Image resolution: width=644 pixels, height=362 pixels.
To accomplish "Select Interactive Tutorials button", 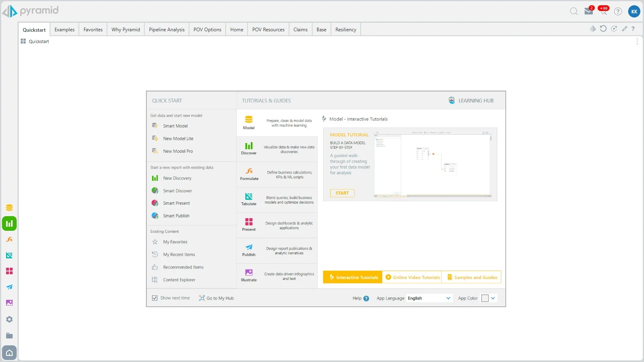I will point(352,277).
